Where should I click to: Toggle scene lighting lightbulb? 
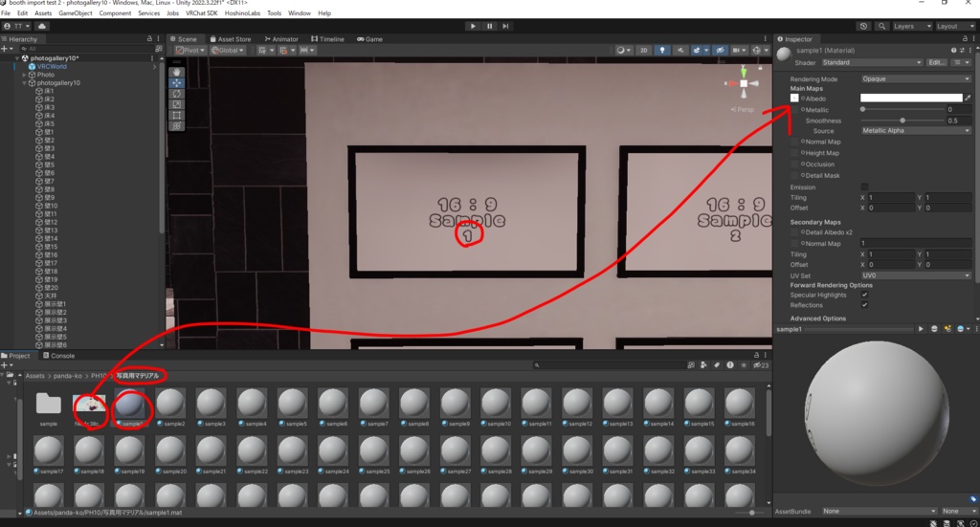point(662,50)
